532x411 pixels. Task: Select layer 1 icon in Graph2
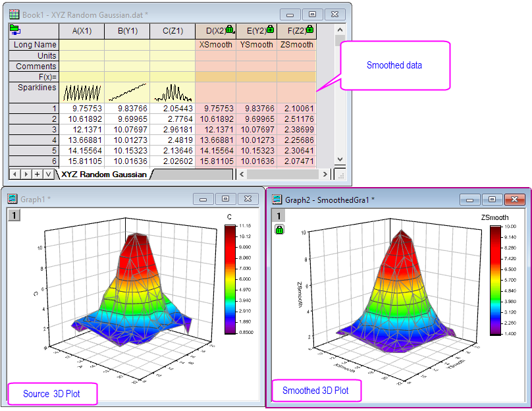(279, 215)
